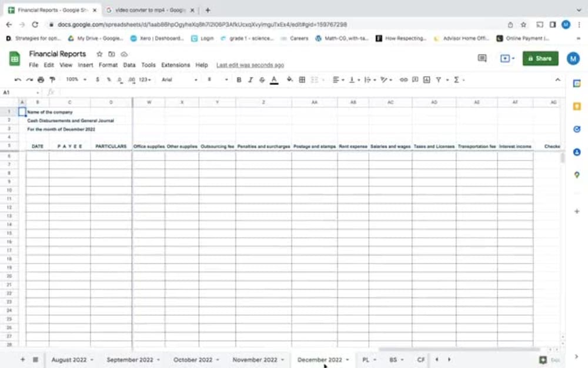The width and height of the screenshot is (588, 368).
Task: Open the Functions (sigma) menu
Action: pyautogui.click(x=457, y=79)
